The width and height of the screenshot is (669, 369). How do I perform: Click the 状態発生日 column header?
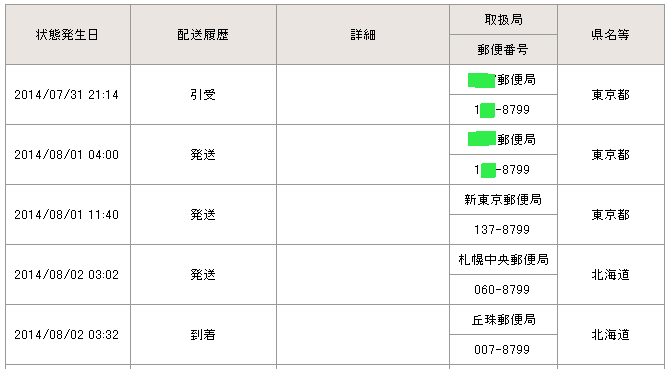point(68,35)
